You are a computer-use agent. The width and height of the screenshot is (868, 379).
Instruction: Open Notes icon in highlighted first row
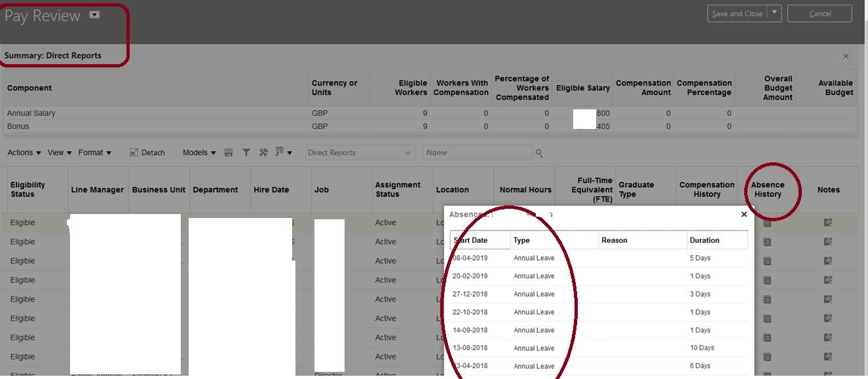coord(828,223)
